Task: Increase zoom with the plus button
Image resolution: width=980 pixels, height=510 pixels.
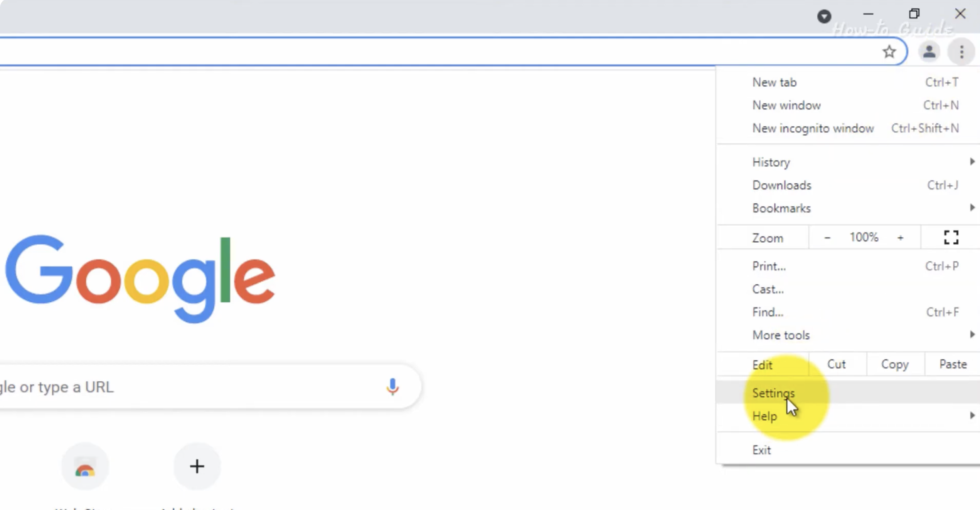Action: tap(900, 238)
